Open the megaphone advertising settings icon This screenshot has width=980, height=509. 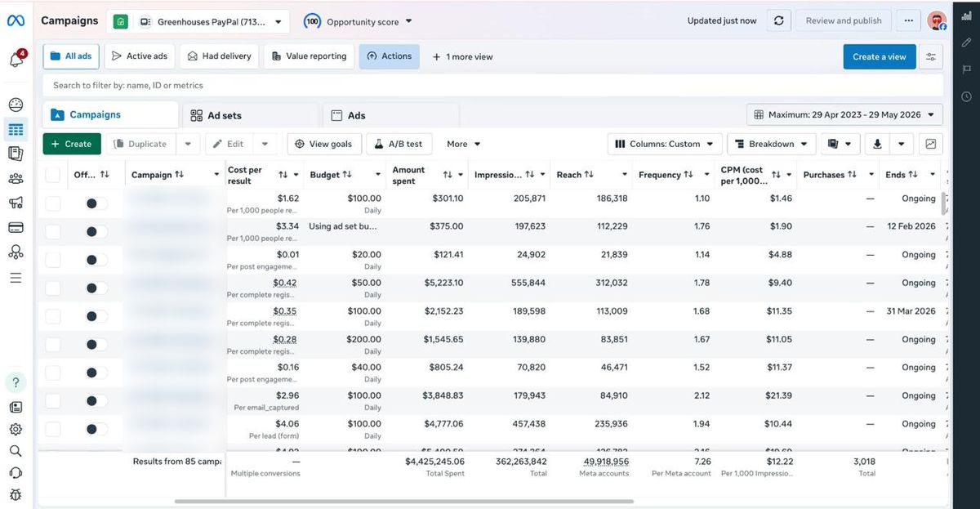point(16,203)
